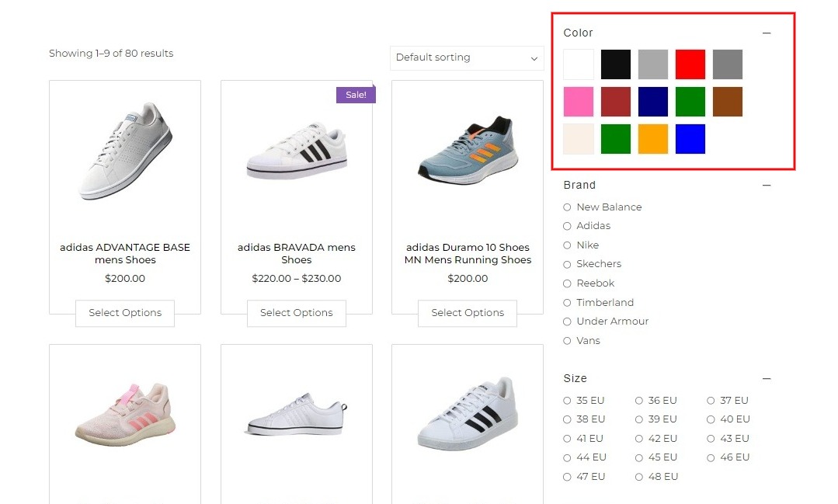
Task: Choose the brown color swatch
Action: point(728,102)
